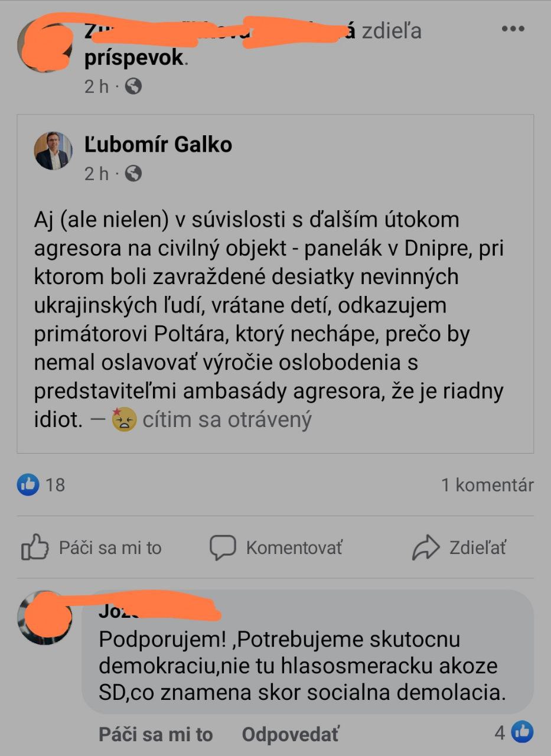The width and height of the screenshot is (551, 756).
Task: Tap the speech bubble Komentovať icon
Action: 223,548
